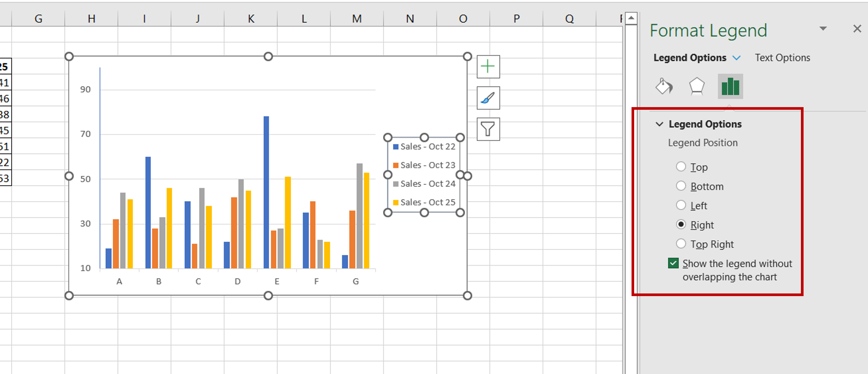The height and width of the screenshot is (374, 868).
Task: Open Legend Options dropdown chevron
Action: (x=736, y=58)
